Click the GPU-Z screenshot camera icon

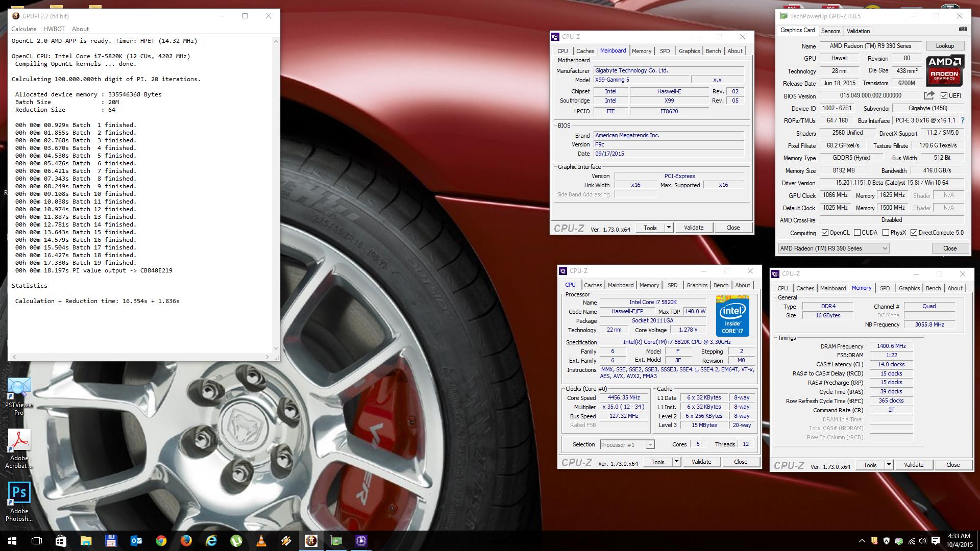pyautogui.click(x=963, y=30)
